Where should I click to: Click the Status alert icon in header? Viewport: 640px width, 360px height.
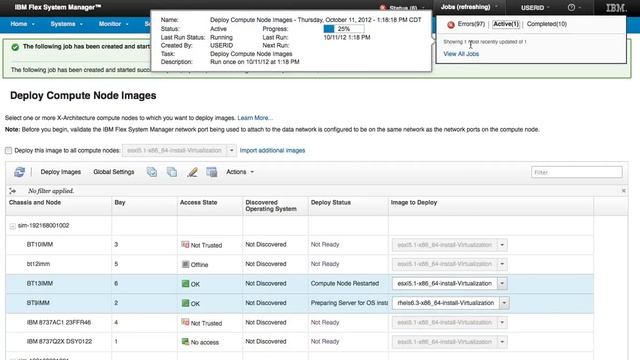point(382,8)
